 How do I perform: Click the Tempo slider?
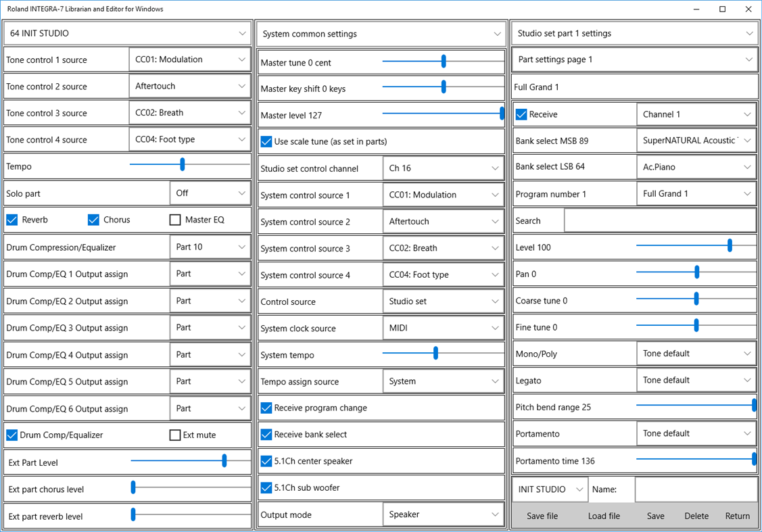(190, 164)
